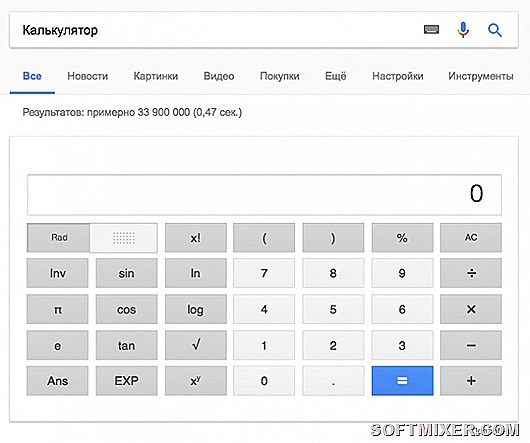Open the on-screen keyboard icon
The width and height of the screenshot is (530, 443).
(431, 30)
